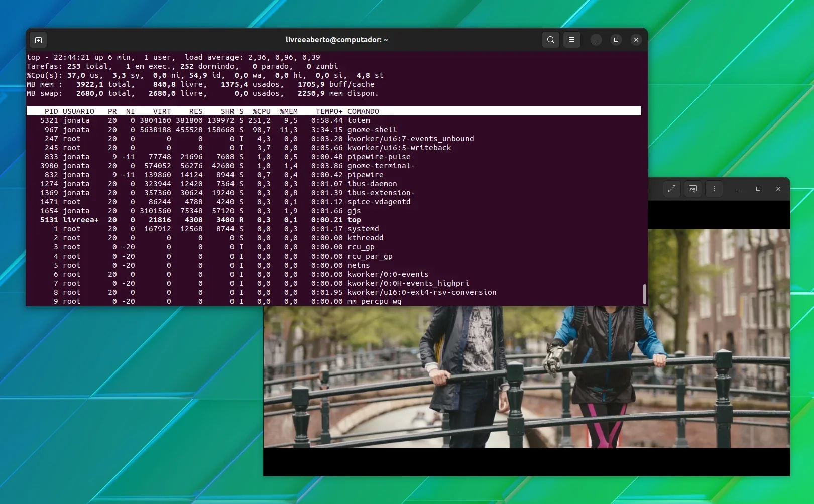
Task: Select the totem process row
Action: [334, 120]
